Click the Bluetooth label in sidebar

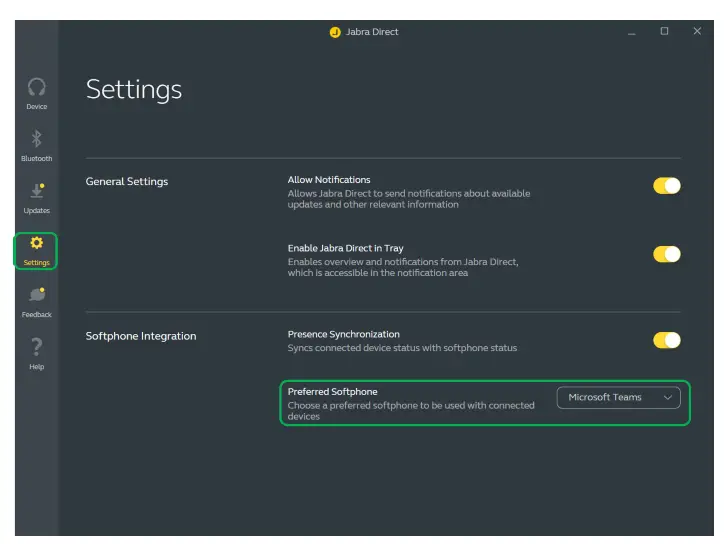(x=37, y=159)
